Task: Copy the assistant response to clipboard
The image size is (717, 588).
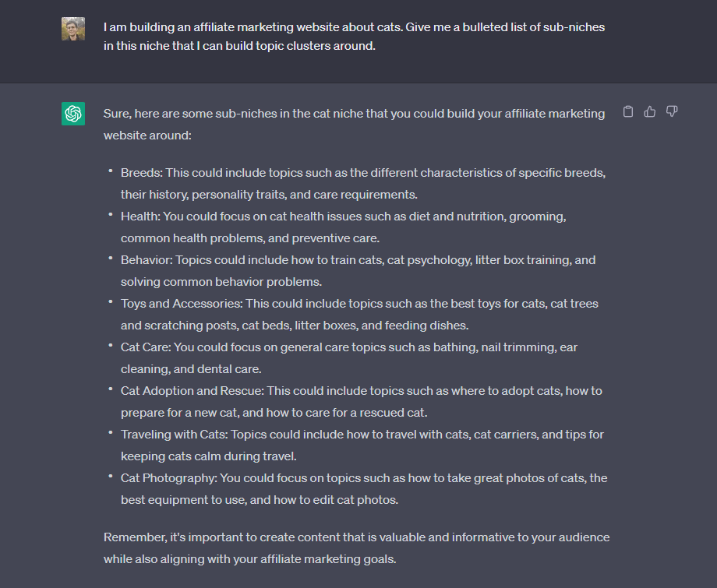Action: click(628, 112)
